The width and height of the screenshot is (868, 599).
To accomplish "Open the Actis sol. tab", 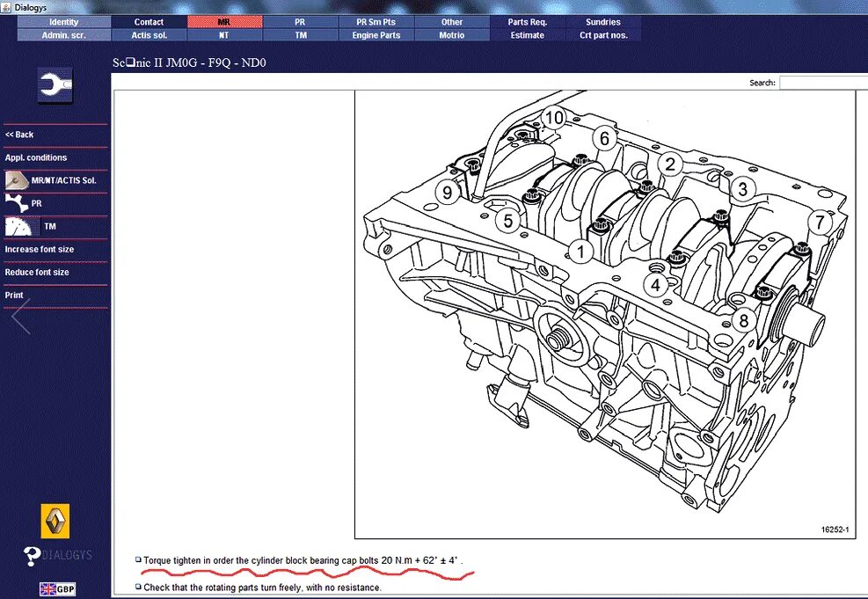I will 149,35.
